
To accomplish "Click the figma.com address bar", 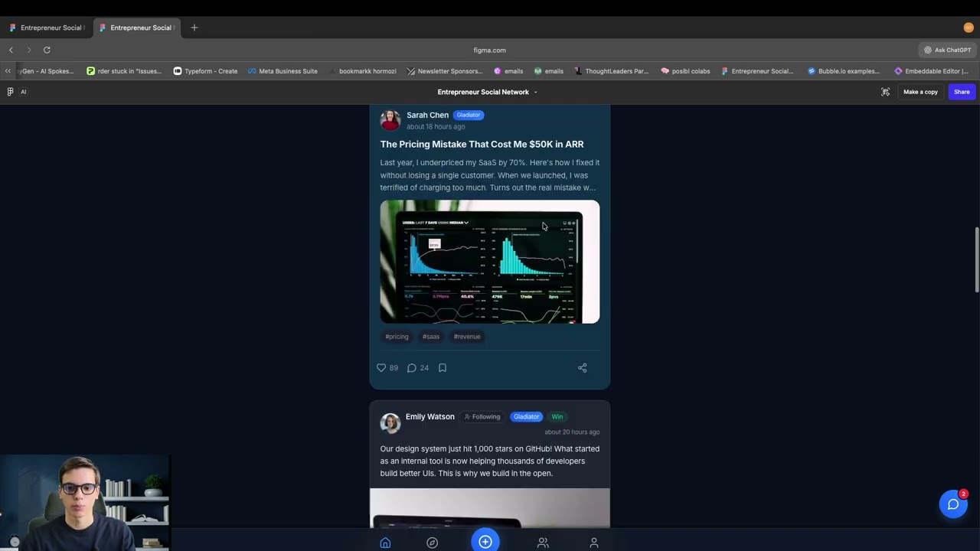I will [489, 50].
